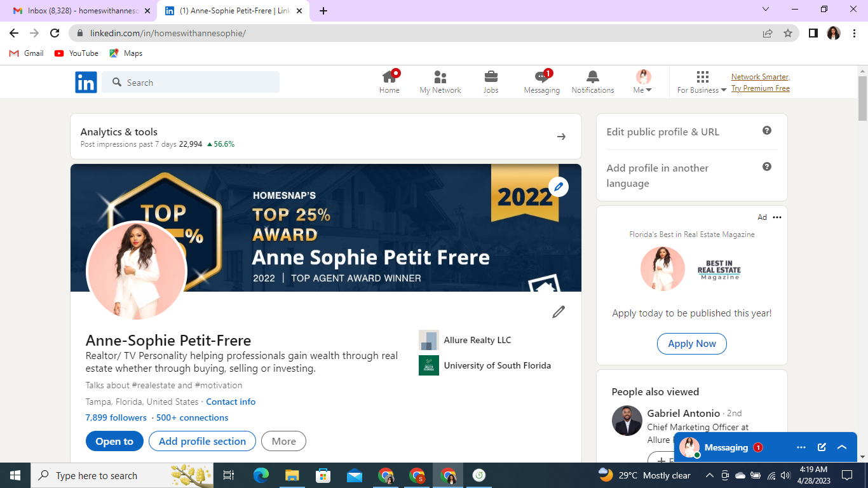The image size is (868, 488).
Task: Click Apply Now in the ad
Action: tap(692, 344)
